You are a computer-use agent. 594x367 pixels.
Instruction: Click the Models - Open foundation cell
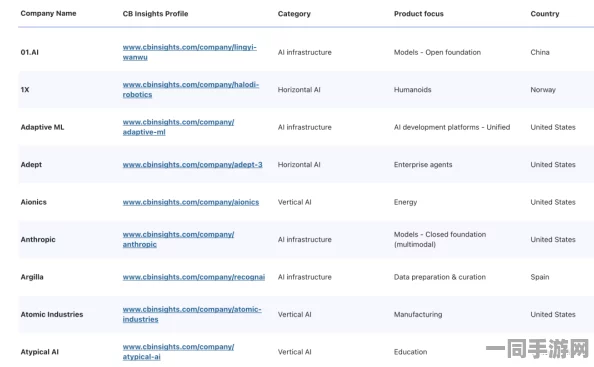(438, 52)
